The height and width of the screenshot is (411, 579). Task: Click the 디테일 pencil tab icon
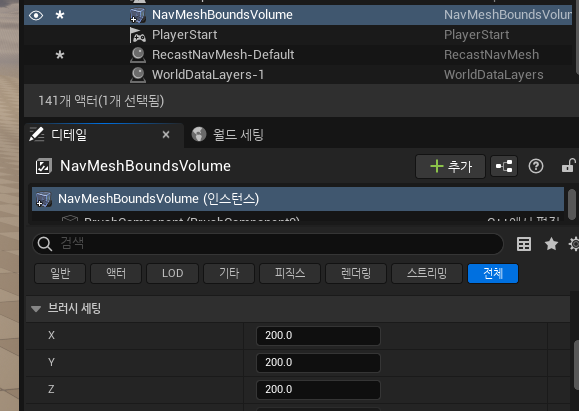click(x=37, y=134)
